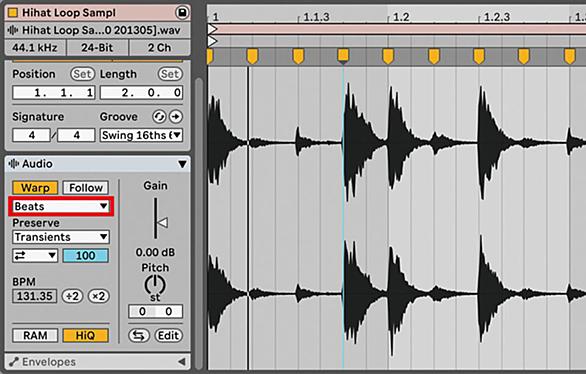
Task: Click the Edit sample button
Action: pos(169,336)
